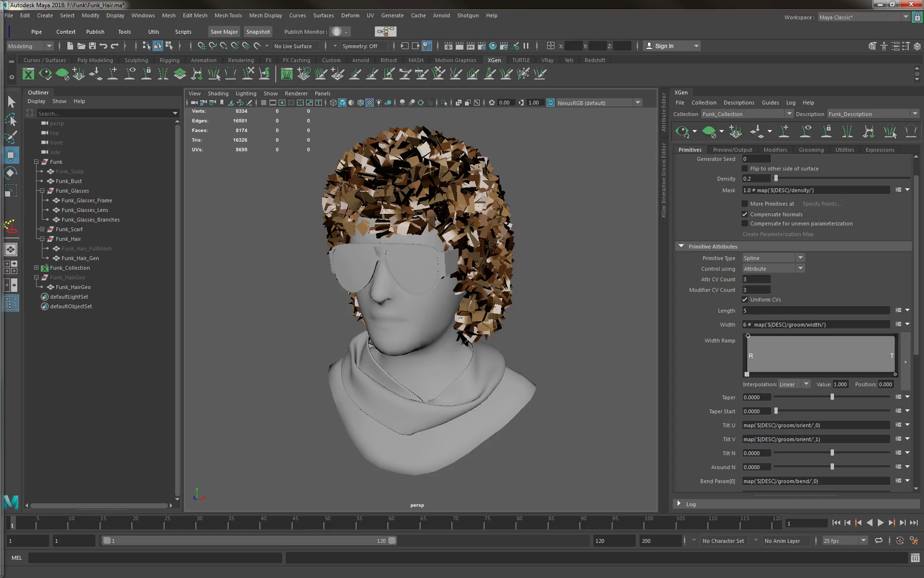Open expression editor icon for Mask

tap(898, 190)
